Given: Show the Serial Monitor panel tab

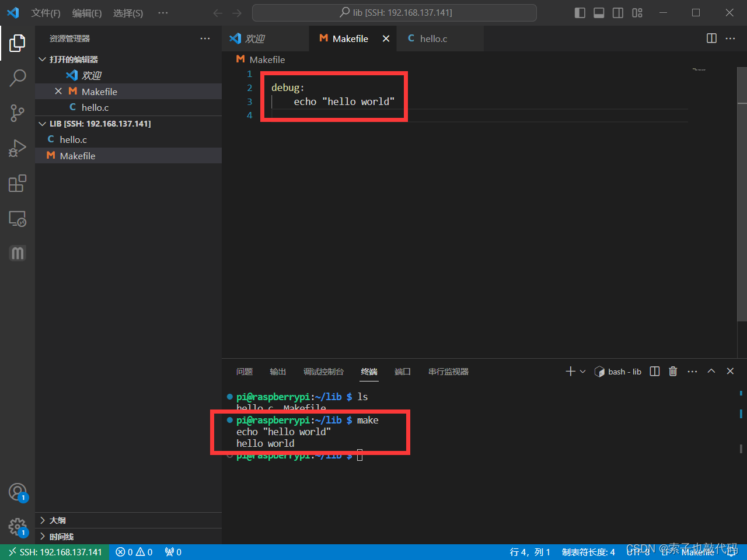Looking at the screenshot, I should pos(448,372).
